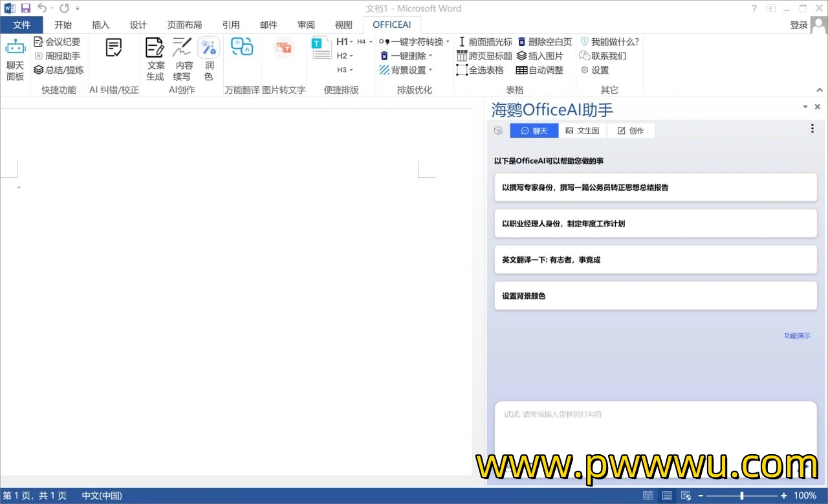The width and height of the screenshot is (828, 504).
Task: Choose the 公务员转正思想总结报告 prompt suggestion
Action: point(655,188)
